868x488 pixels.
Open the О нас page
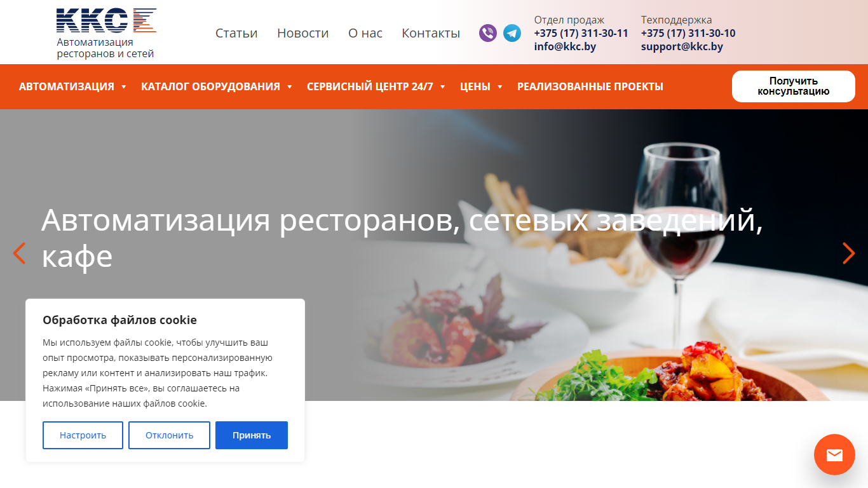(365, 33)
